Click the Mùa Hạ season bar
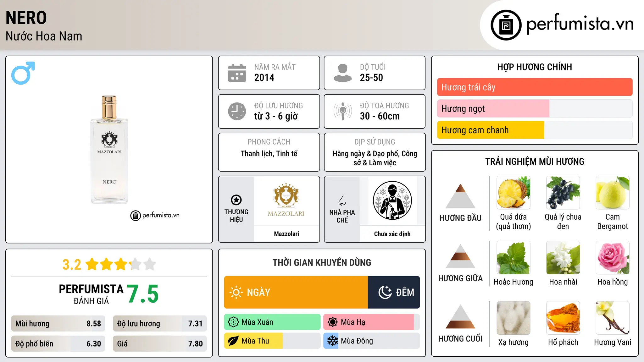The height and width of the screenshot is (362, 644). point(371,322)
